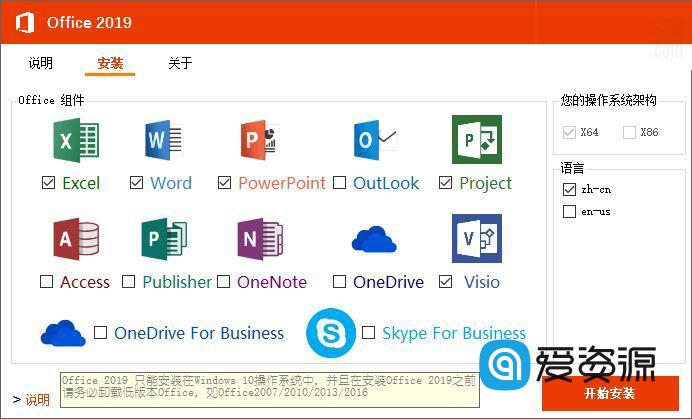Click the Access label text
Image resolution: width=692 pixels, height=419 pixels.
point(85,282)
